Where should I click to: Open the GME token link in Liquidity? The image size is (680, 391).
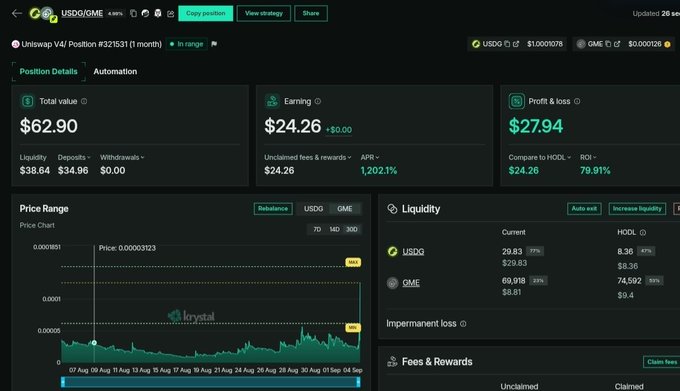click(411, 283)
